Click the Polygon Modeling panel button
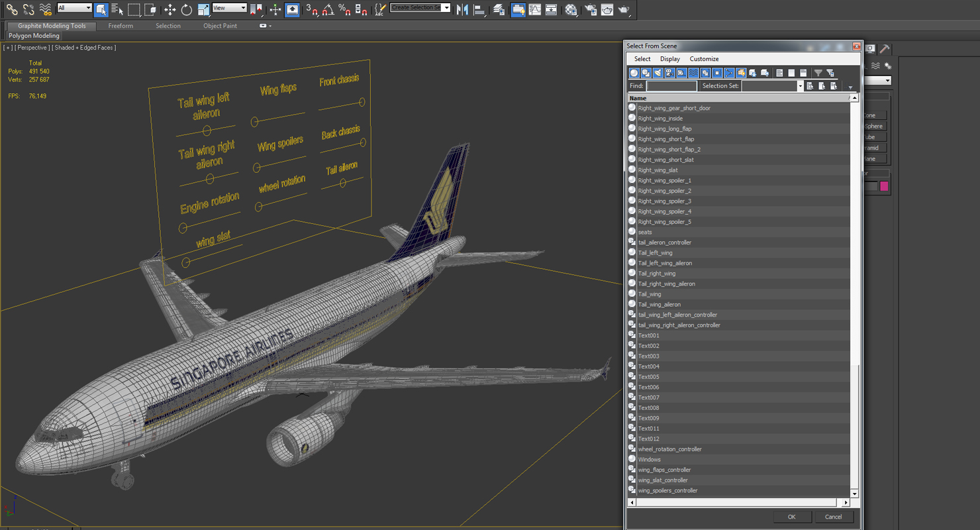Viewport: 980px width, 530px height. (34, 36)
